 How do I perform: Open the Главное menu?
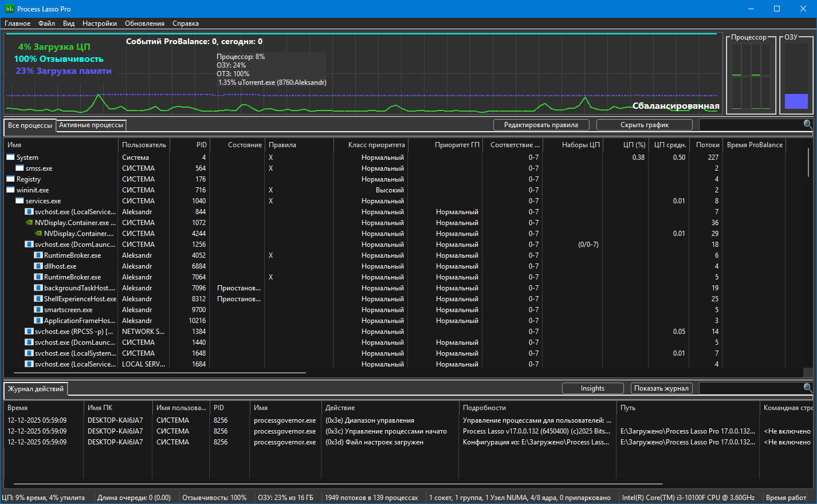tap(17, 23)
